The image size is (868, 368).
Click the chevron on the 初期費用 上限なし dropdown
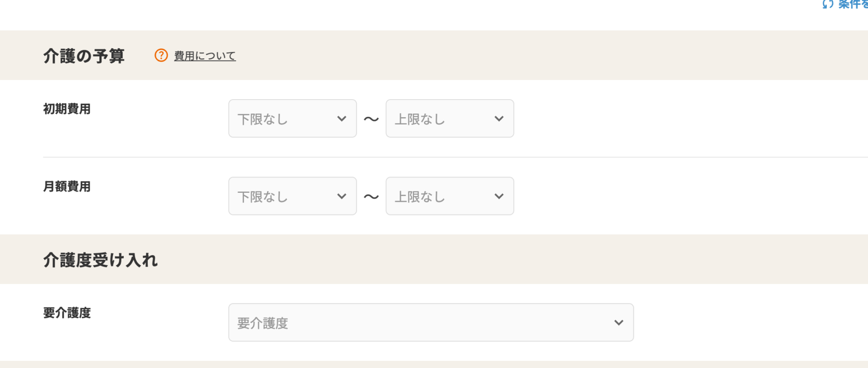click(x=499, y=119)
